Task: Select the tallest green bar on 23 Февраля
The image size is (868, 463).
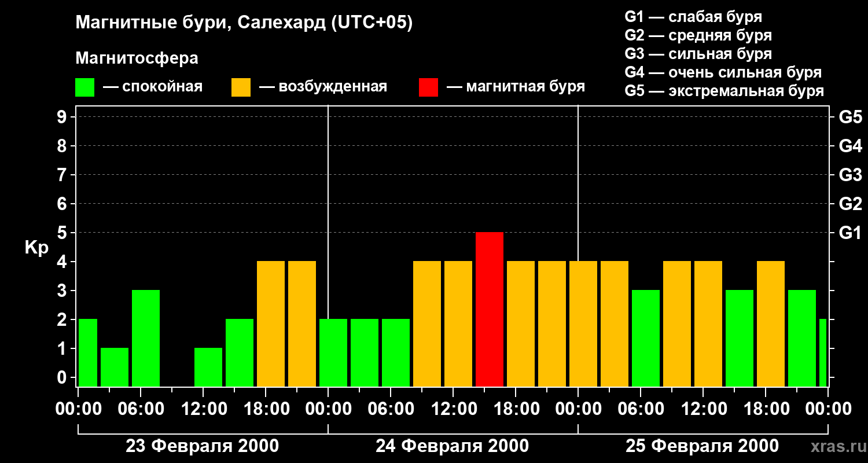Action: (x=146, y=338)
